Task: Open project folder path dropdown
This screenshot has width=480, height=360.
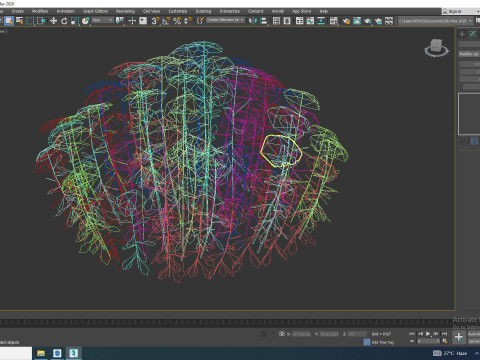Action: [x=436, y=21]
